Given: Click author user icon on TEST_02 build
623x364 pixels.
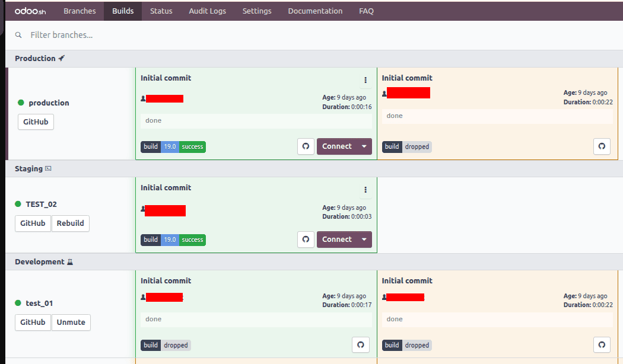Looking at the screenshot, I should 142,209.
